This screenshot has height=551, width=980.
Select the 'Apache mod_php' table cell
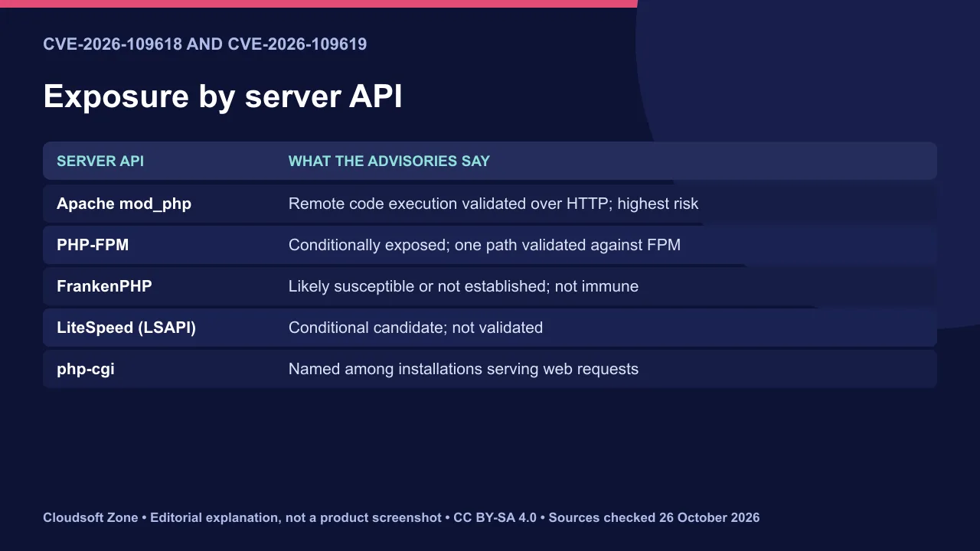click(x=124, y=204)
